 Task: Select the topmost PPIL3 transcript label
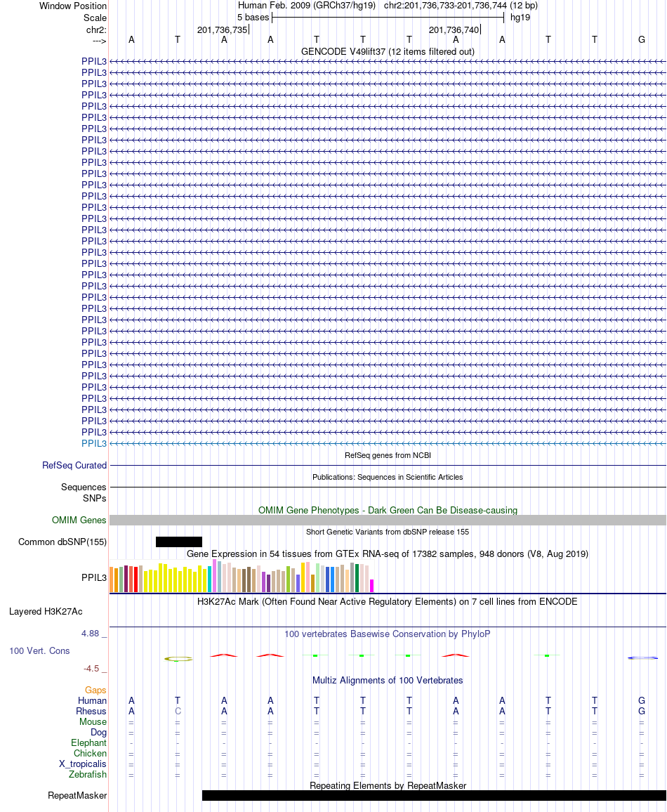coord(93,62)
